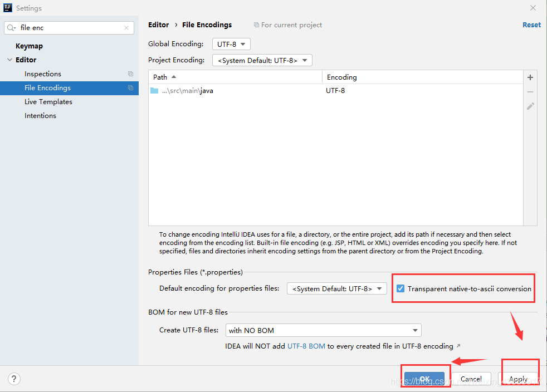Screen dimensions: 547x392
Task: Click the Properties Files (*.properties) section label
Action: point(196,272)
